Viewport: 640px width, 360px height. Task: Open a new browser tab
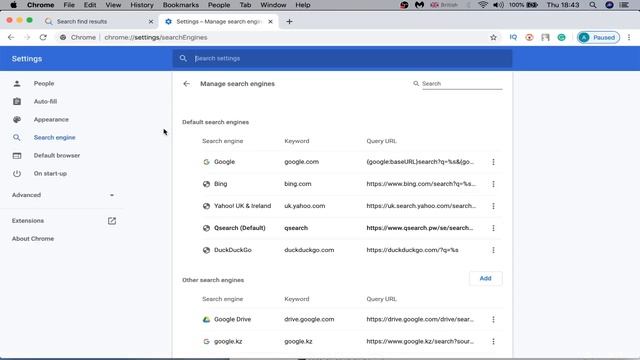point(289,22)
